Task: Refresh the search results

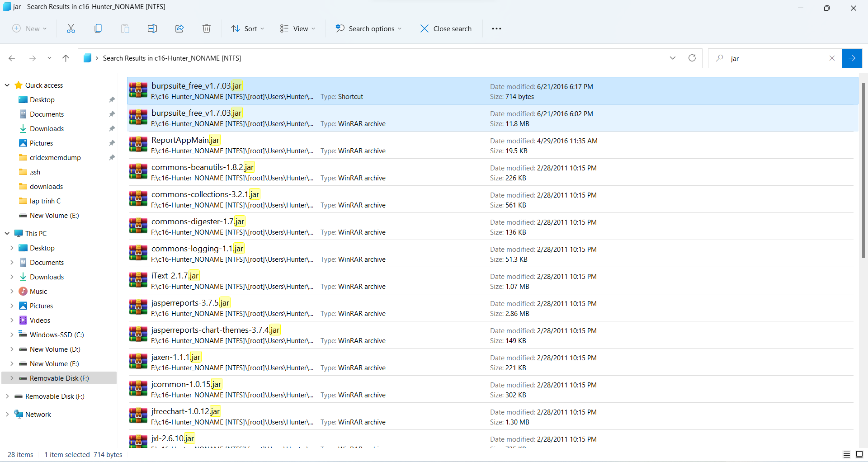Action: click(692, 58)
